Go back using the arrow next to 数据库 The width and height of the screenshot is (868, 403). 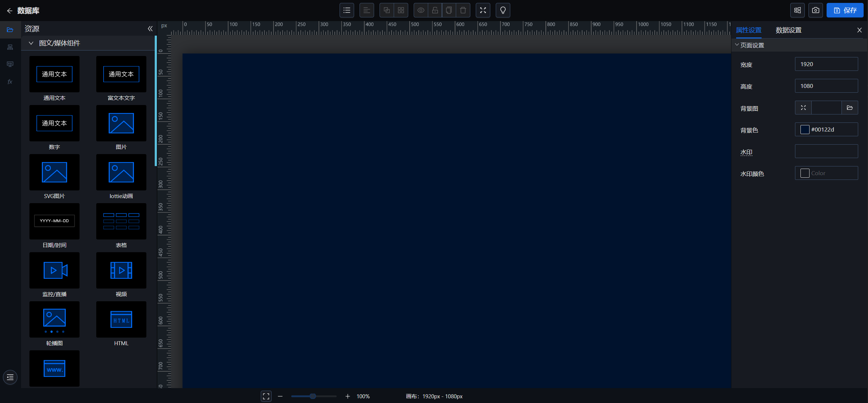(x=9, y=11)
